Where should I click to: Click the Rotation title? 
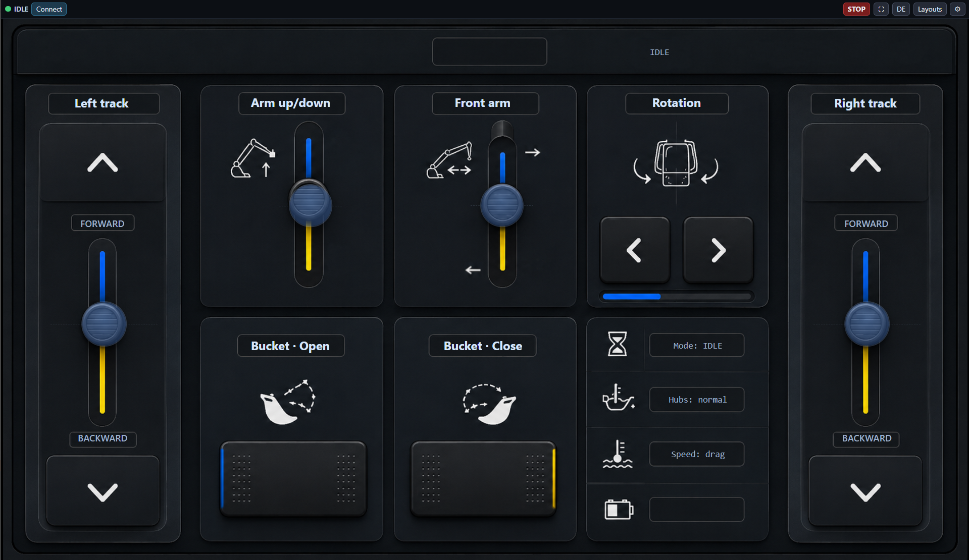pos(677,103)
